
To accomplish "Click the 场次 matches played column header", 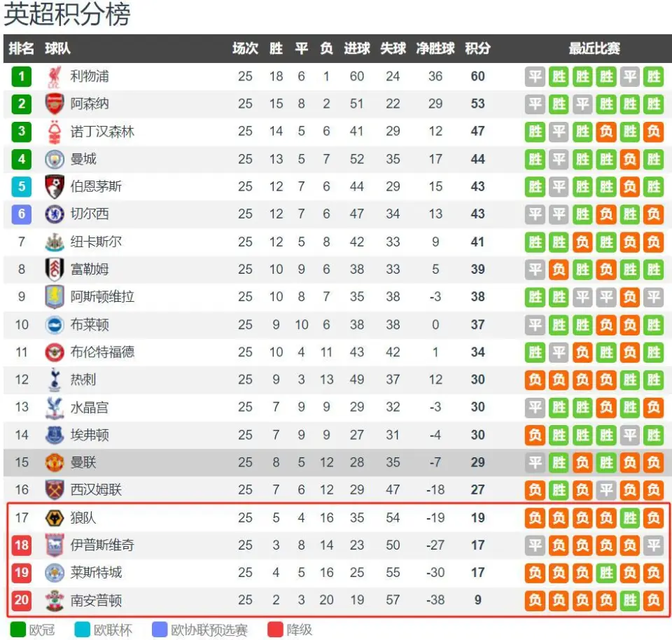I will click(x=245, y=48).
